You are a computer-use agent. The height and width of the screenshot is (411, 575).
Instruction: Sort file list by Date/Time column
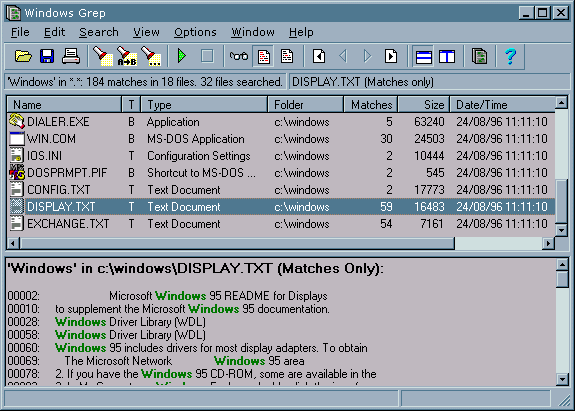pos(502,105)
